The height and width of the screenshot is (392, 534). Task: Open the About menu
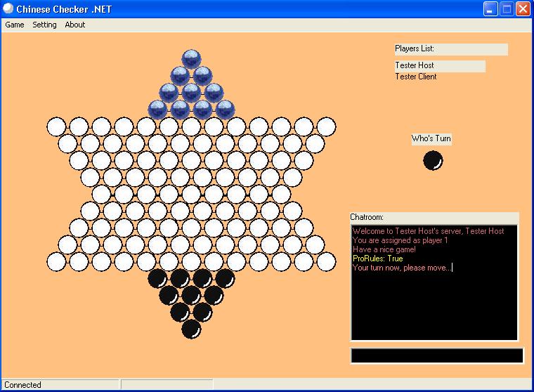(x=75, y=25)
